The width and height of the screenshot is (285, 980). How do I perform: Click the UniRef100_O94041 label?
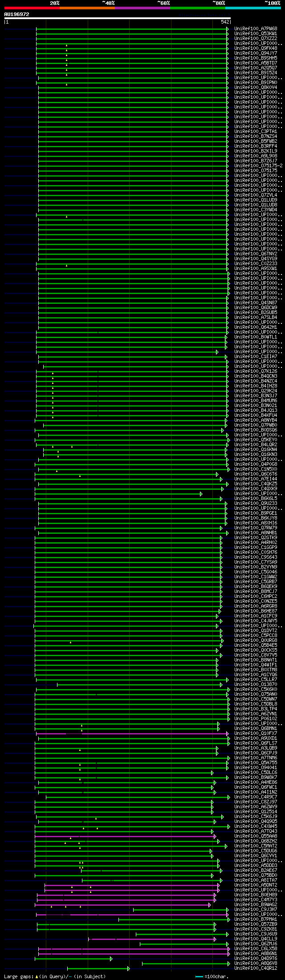(x=256, y=767)
